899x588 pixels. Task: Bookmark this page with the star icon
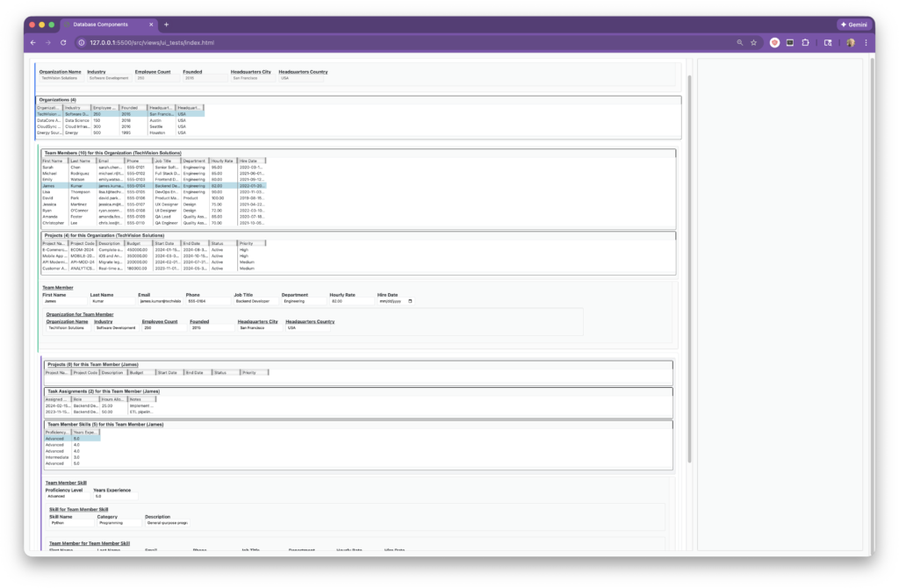click(x=753, y=42)
